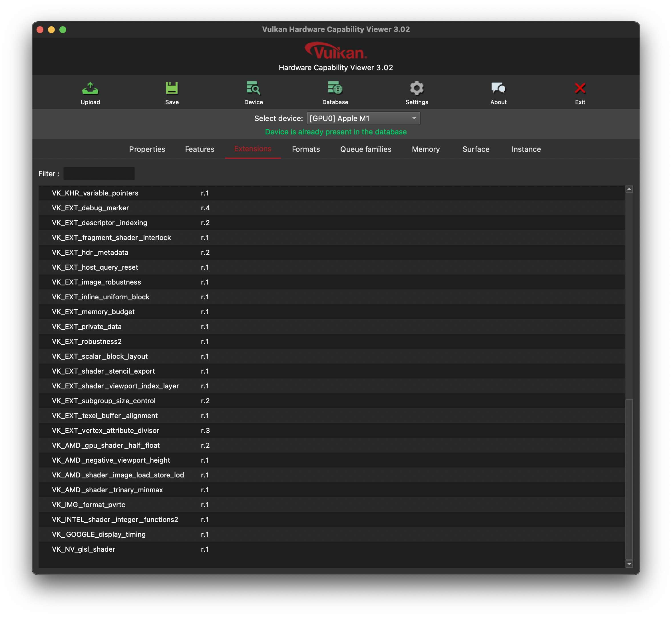
Task: Open the Queue families tab
Action: click(x=366, y=149)
